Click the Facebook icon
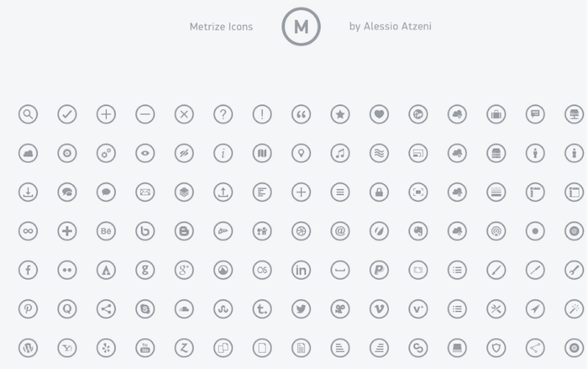Screen dimensions: 588x369 click(x=28, y=270)
